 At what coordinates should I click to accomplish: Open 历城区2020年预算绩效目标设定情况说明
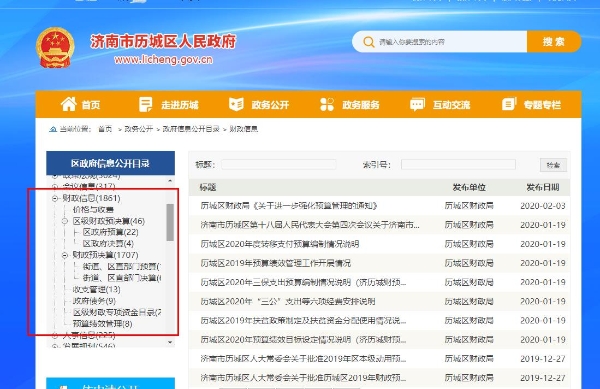tap(303, 340)
